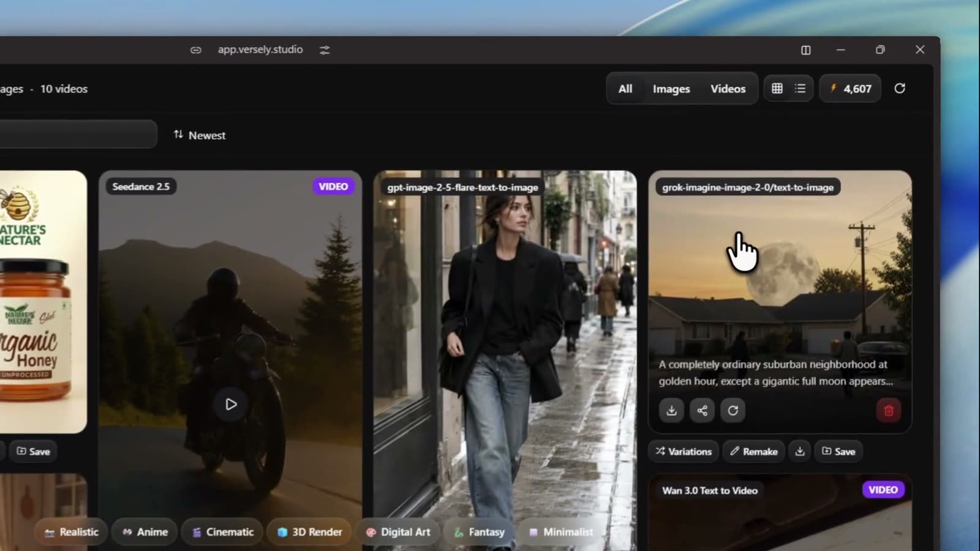Share the suburban moon image

click(702, 410)
